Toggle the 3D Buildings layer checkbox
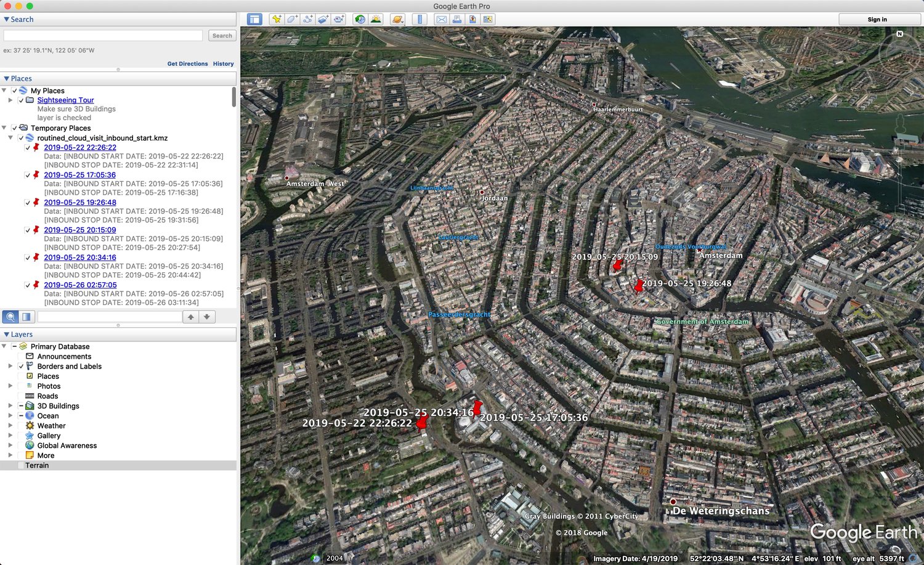924x565 pixels. (21, 406)
